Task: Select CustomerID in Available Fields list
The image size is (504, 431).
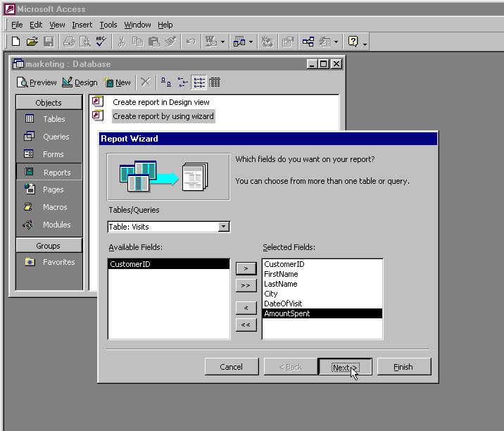Action: [169, 264]
